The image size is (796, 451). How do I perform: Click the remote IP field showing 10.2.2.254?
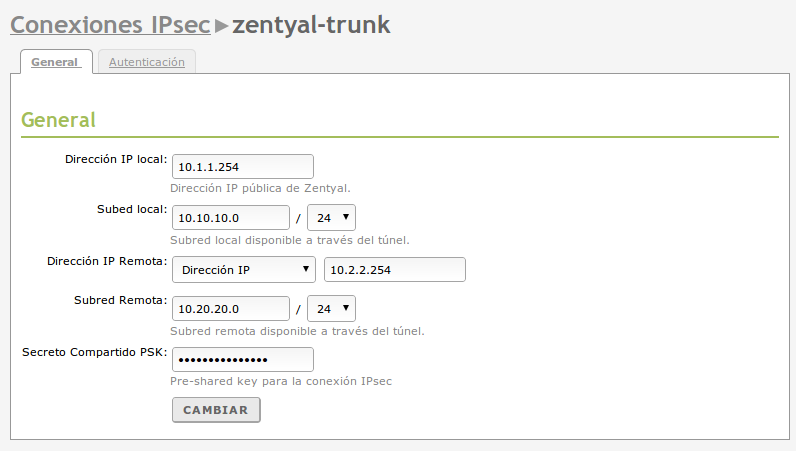tap(395, 270)
